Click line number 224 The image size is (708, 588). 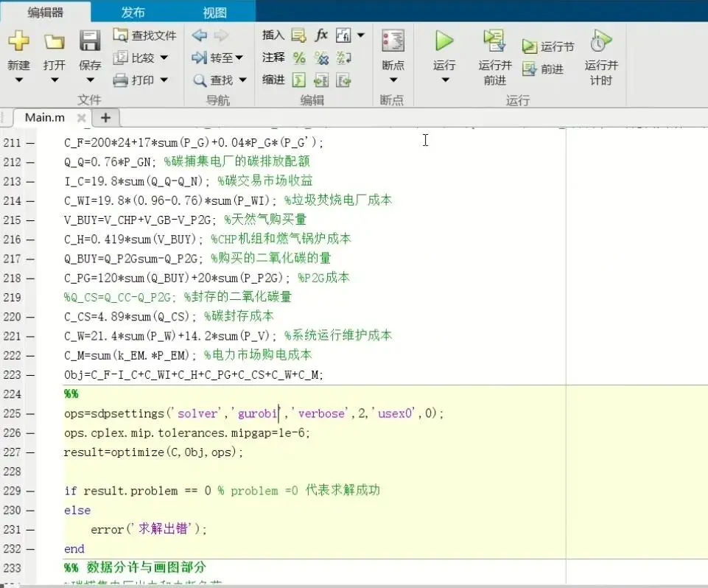[x=13, y=394]
